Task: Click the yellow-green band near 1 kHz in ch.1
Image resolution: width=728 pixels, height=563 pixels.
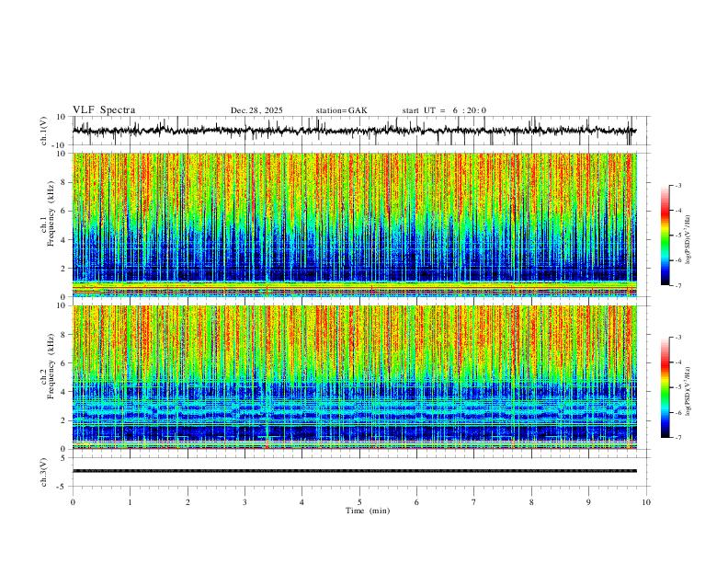Action: pos(354,285)
